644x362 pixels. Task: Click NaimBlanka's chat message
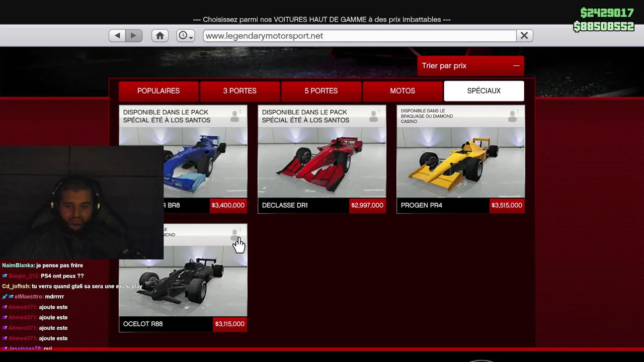tap(43, 265)
